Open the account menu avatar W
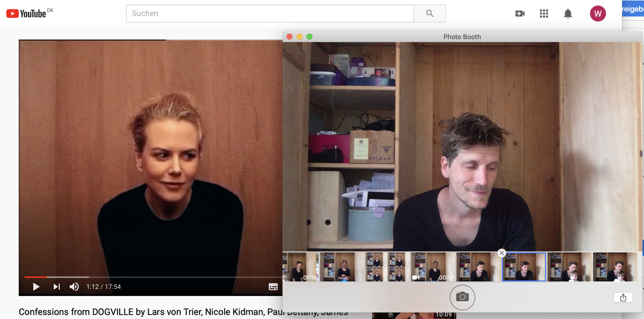This screenshot has width=644, height=319. (x=598, y=13)
